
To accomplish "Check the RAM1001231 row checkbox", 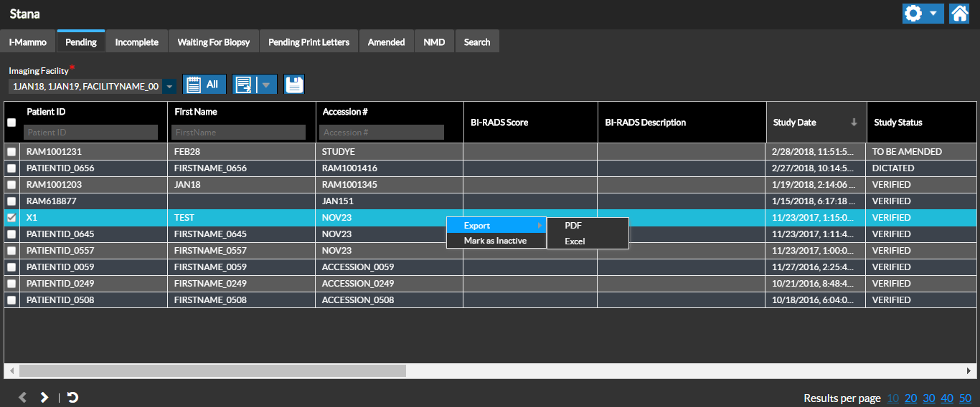I will coord(11,152).
